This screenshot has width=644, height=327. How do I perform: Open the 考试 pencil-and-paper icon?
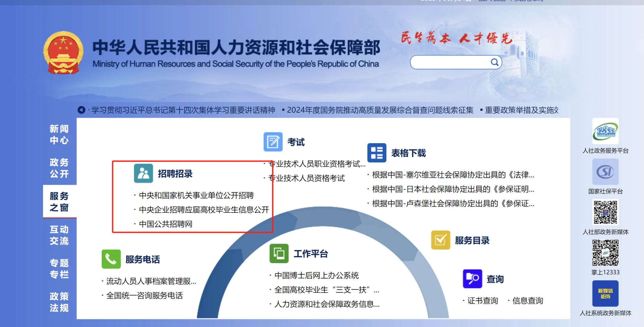tap(273, 142)
